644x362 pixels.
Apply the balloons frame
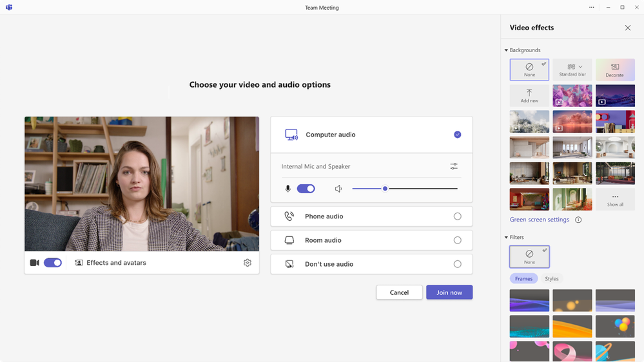(615, 327)
